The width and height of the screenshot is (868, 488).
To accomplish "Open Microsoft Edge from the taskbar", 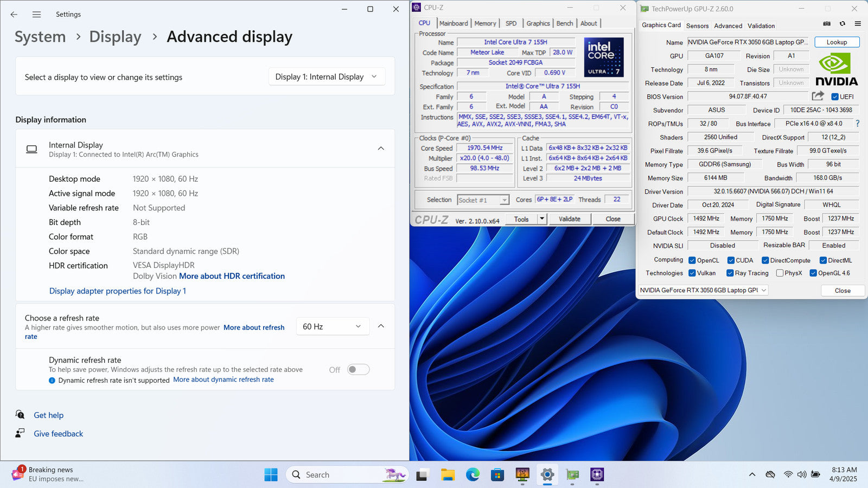I will pos(473,475).
